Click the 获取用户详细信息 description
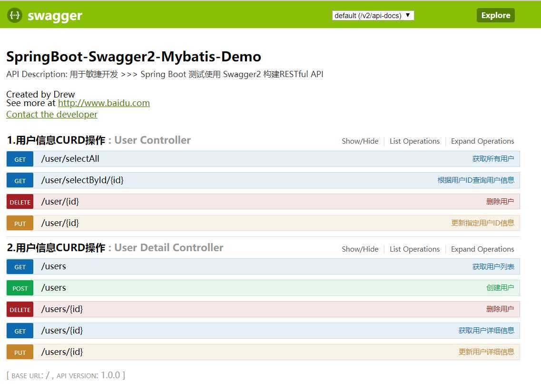 tap(486, 331)
